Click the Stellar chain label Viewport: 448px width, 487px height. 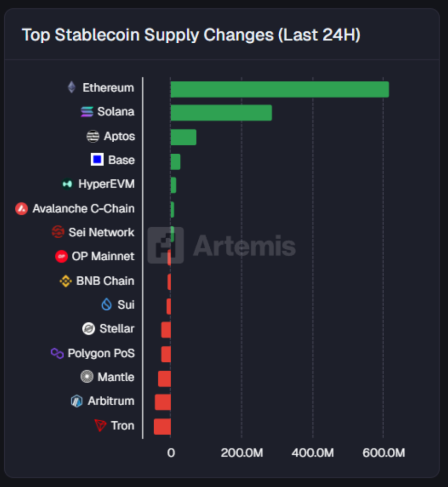tap(117, 329)
